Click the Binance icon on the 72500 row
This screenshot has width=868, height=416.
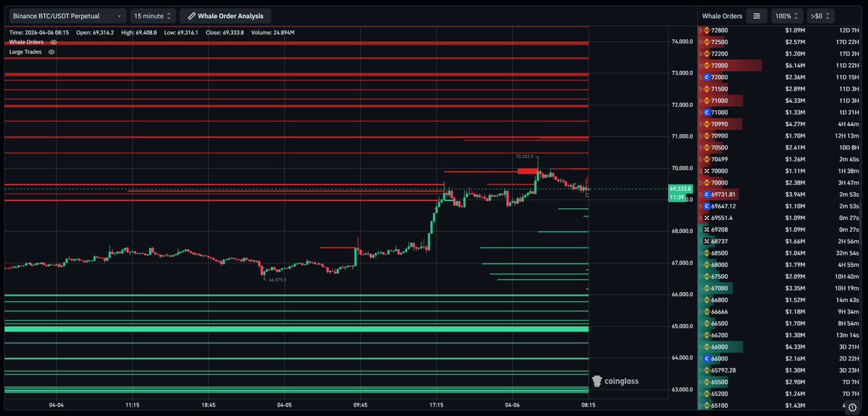click(706, 42)
